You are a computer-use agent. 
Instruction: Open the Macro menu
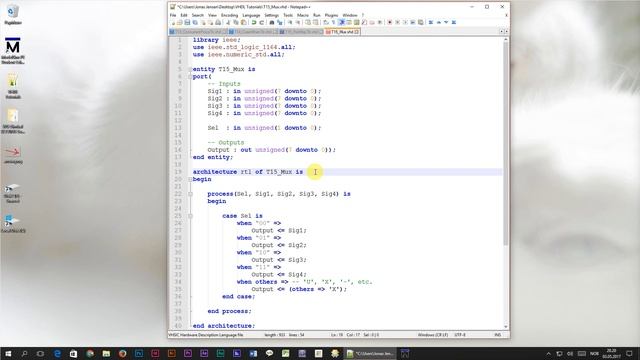pos(303,15)
